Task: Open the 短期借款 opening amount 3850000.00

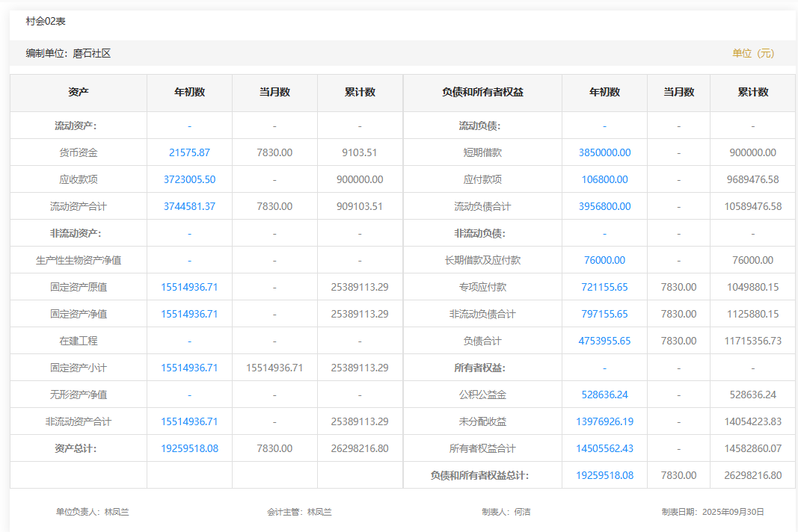Action: 604,152
